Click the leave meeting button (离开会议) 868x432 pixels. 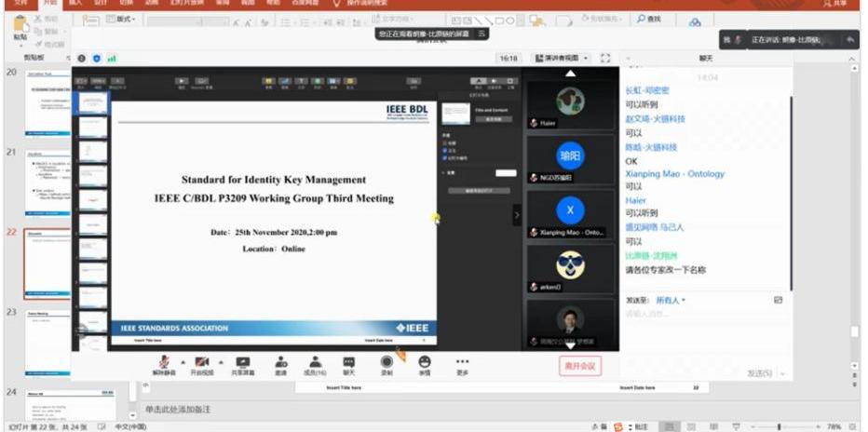pyautogui.click(x=579, y=365)
